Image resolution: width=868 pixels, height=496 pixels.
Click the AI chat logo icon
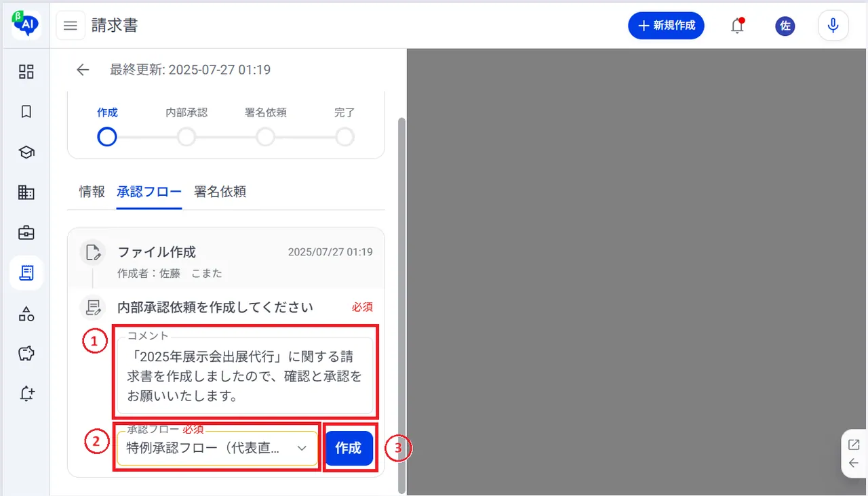click(26, 25)
